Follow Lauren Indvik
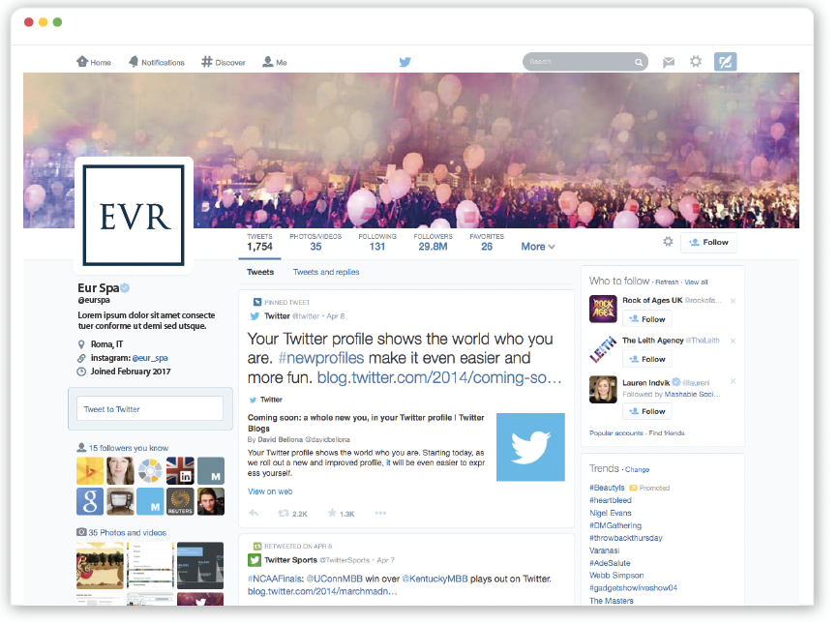The height and width of the screenshot is (625, 840). 647,411
